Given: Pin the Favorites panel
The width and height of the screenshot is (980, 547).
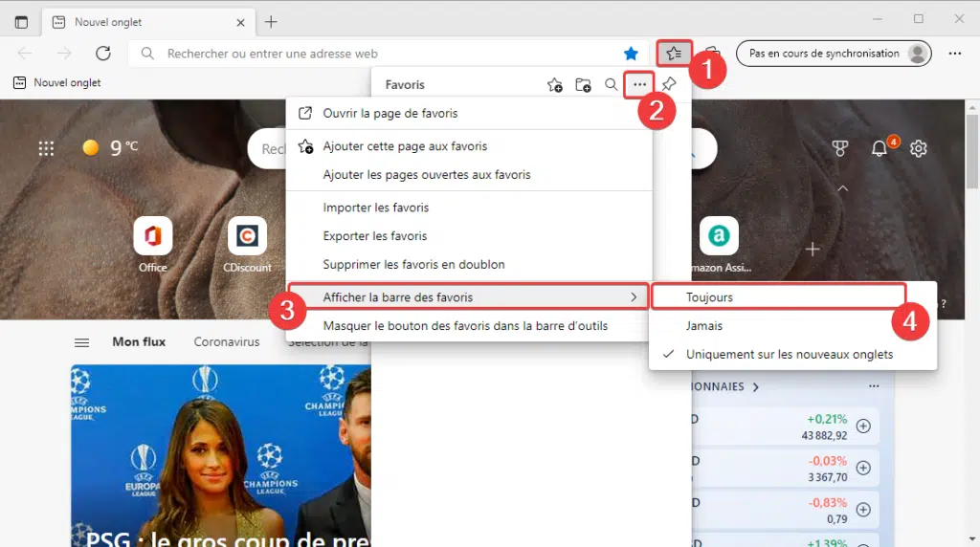Looking at the screenshot, I should pyautogui.click(x=669, y=83).
